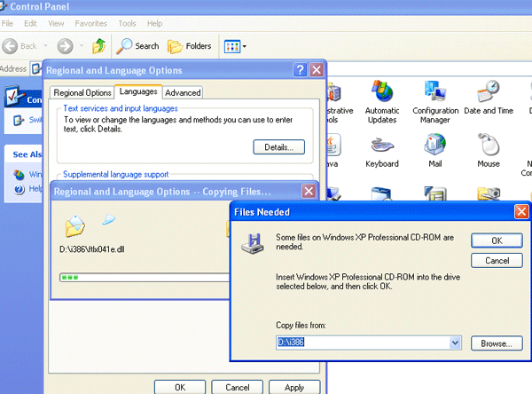Image resolution: width=532 pixels, height=394 pixels.
Task: Click the Windows Update link icon in See Also
Action: [x=19, y=175]
